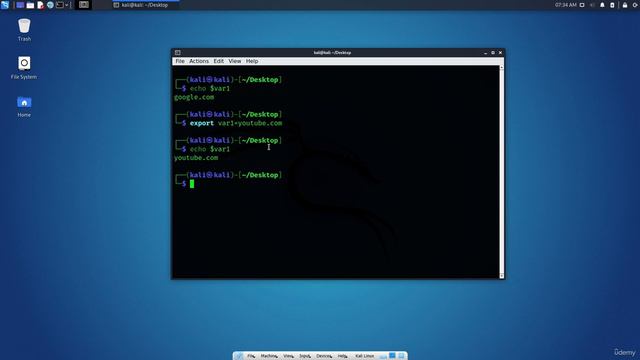Click the lock screen icon in panel

tap(625, 5)
